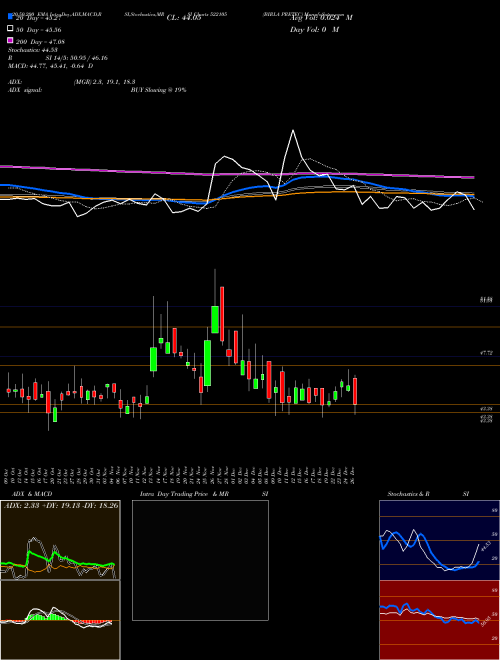
Task: Click the blue 20 Day EMA legend swatch
Action: (10, 17)
